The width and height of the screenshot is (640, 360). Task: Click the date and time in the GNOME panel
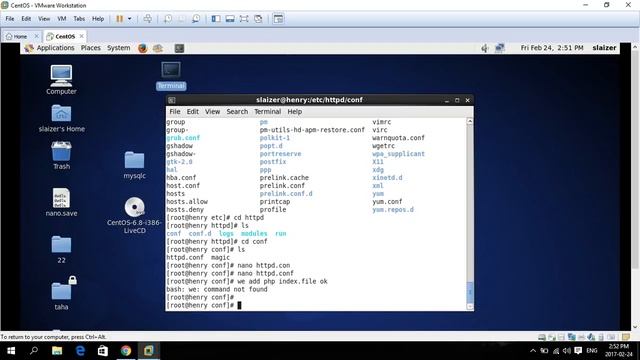click(552, 48)
